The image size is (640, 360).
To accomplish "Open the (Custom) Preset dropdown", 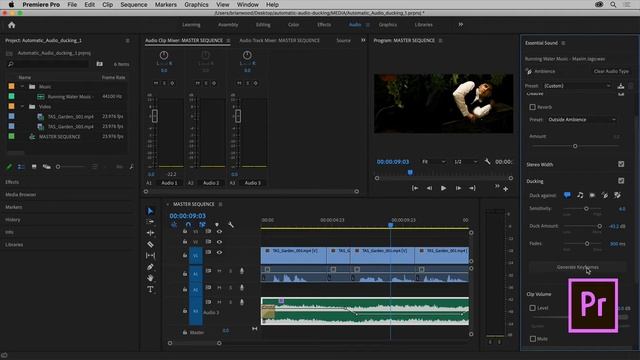I will pos(577,86).
